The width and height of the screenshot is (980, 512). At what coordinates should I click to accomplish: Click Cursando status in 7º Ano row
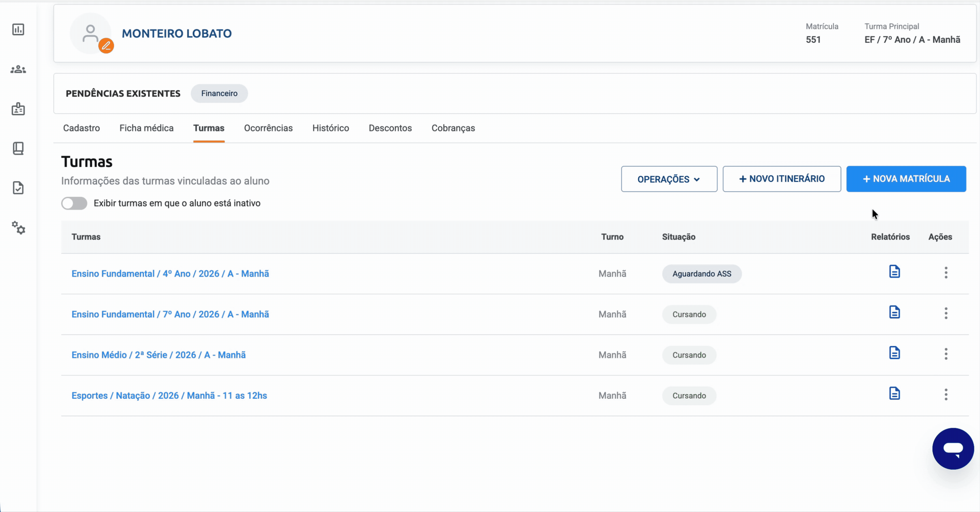tap(689, 314)
